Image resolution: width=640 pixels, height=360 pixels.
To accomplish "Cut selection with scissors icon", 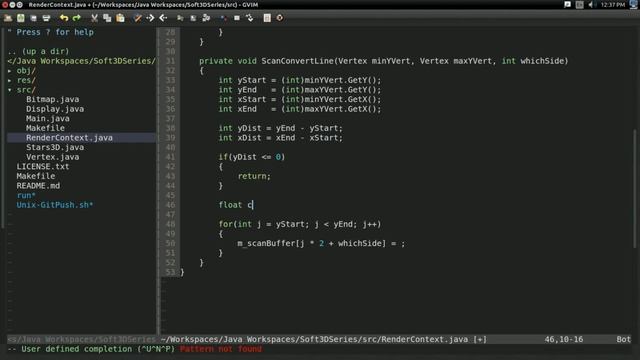I will coord(94,18).
